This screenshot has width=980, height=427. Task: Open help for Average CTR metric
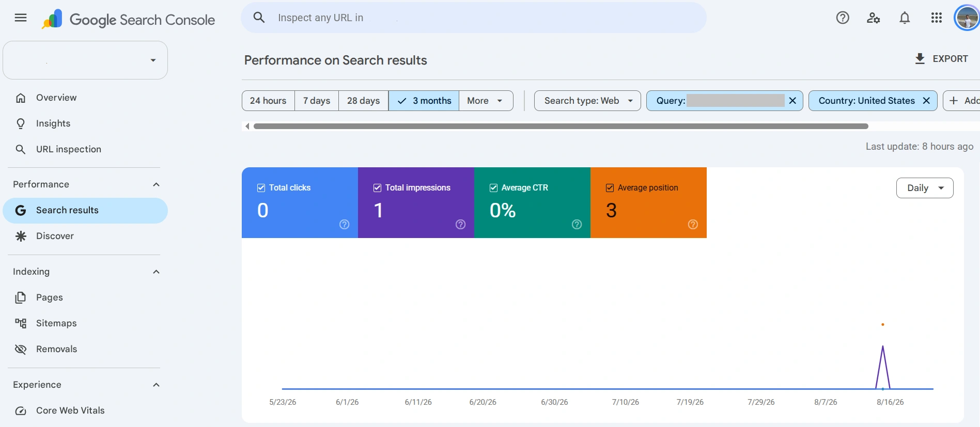577,224
